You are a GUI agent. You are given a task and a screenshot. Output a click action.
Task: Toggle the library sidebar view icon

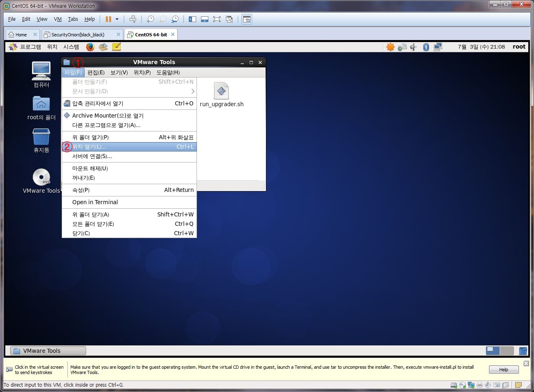click(192, 19)
